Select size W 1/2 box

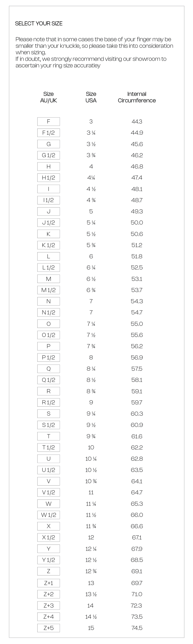pyautogui.click(x=48, y=515)
